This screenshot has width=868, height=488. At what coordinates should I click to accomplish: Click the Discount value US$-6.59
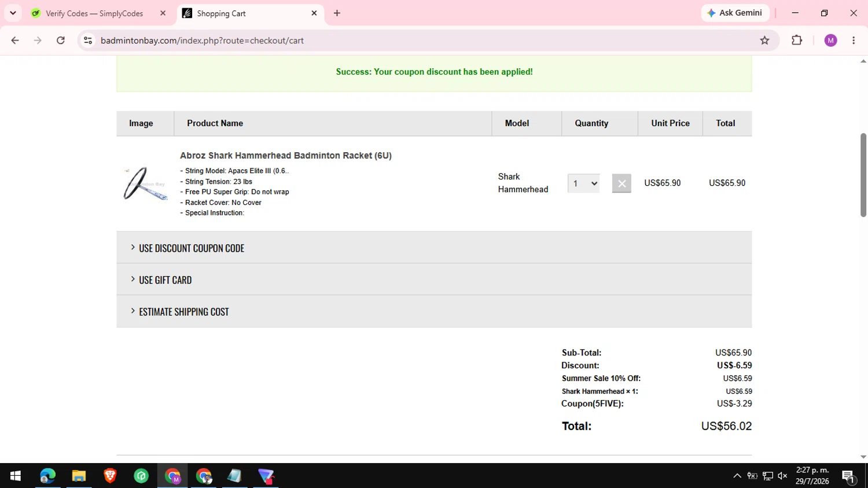point(734,365)
